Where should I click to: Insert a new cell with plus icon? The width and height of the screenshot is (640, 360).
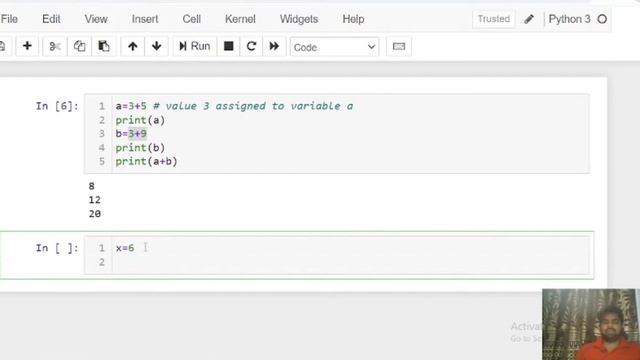click(27, 46)
